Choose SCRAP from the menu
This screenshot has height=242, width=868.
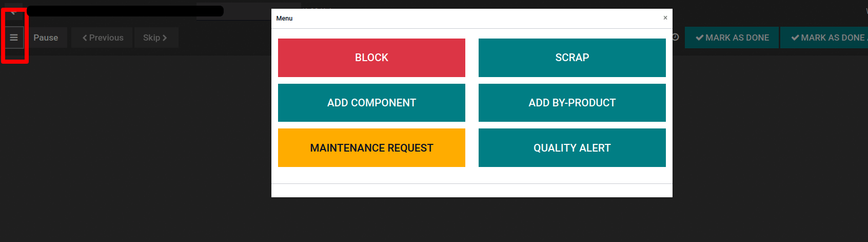click(x=572, y=58)
